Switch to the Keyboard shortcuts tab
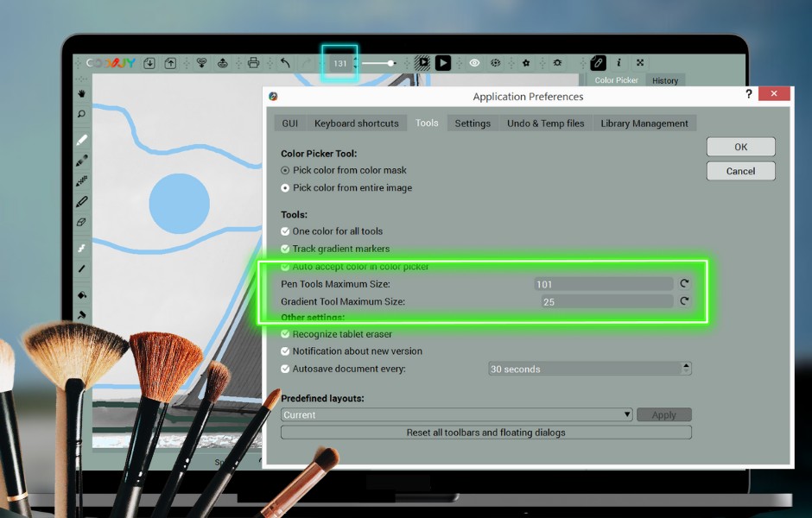The height and width of the screenshot is (518, 812). click(x=357, y=123)
